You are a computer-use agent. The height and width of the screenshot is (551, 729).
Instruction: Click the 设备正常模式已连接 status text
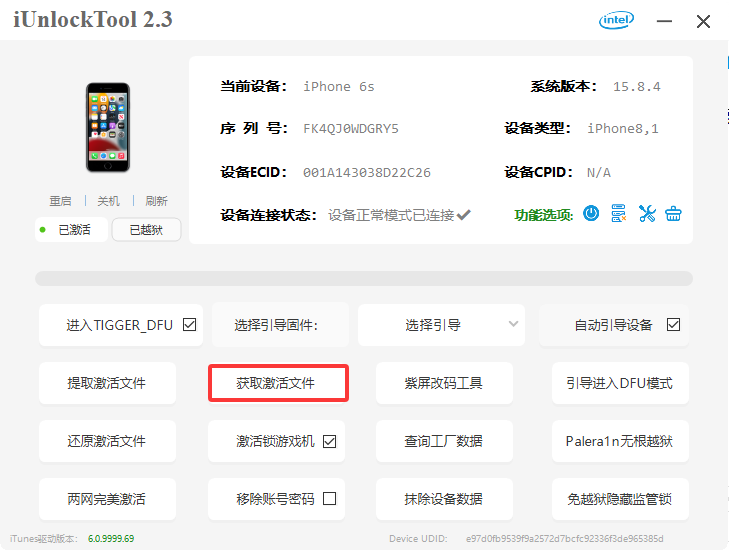(x=391, y=215)
